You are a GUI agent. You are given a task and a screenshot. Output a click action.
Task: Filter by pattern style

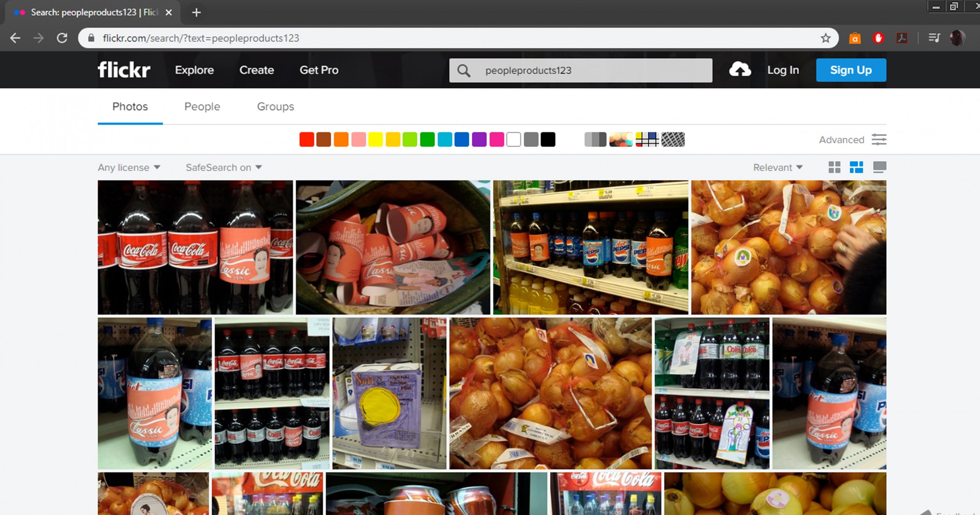coord(673,140)
